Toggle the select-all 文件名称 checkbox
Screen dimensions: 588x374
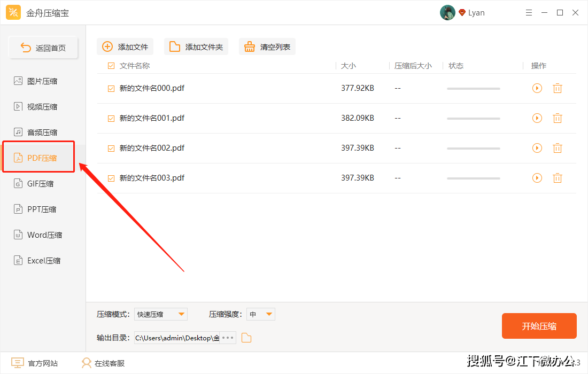[x=111, y=66]
